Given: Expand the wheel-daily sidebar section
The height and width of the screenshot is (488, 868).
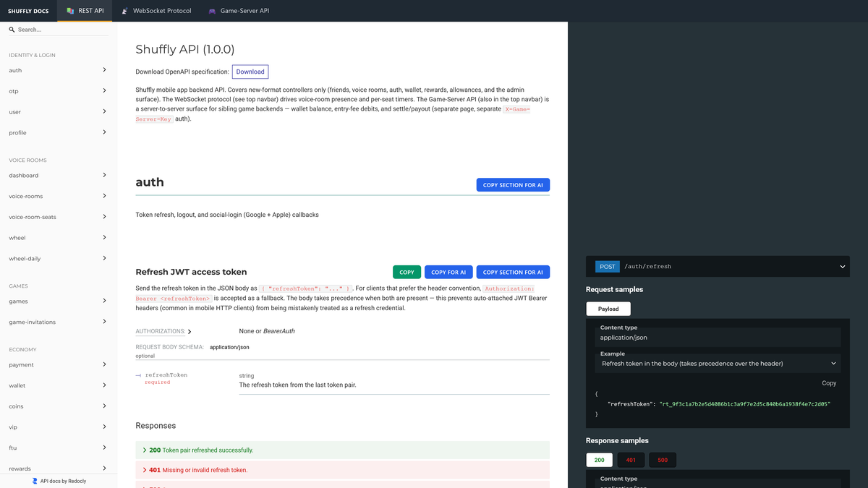Looking at the screenshot, I should (x=59, y=259).
